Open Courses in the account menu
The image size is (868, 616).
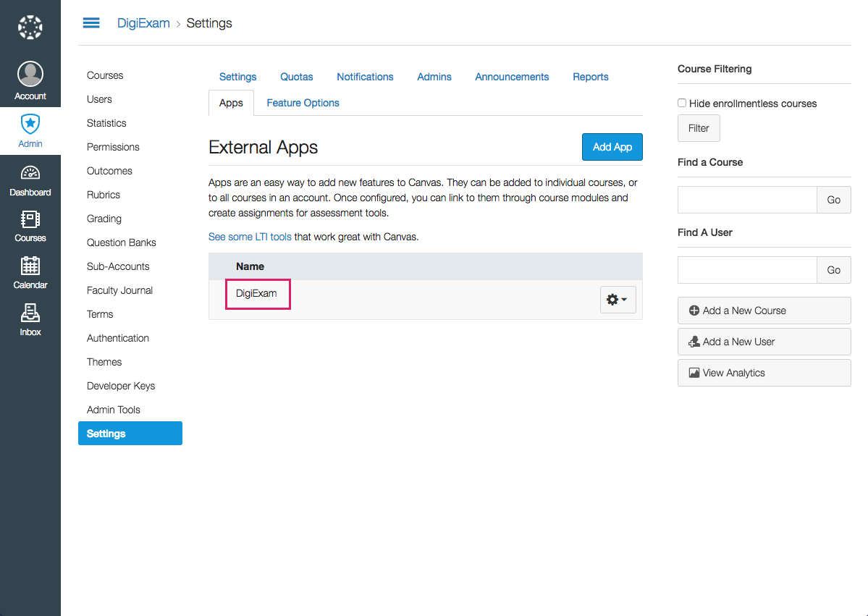105,75
